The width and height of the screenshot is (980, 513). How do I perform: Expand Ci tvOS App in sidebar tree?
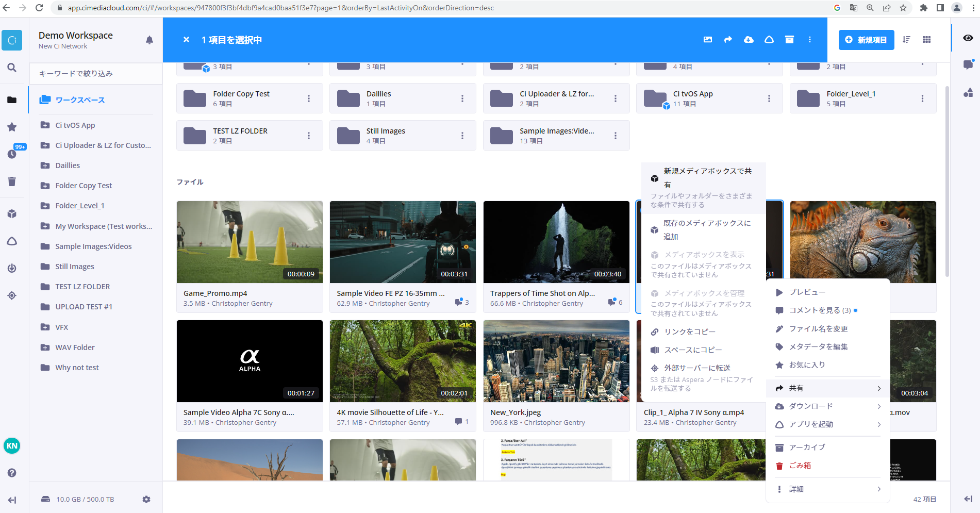point(45,125)
